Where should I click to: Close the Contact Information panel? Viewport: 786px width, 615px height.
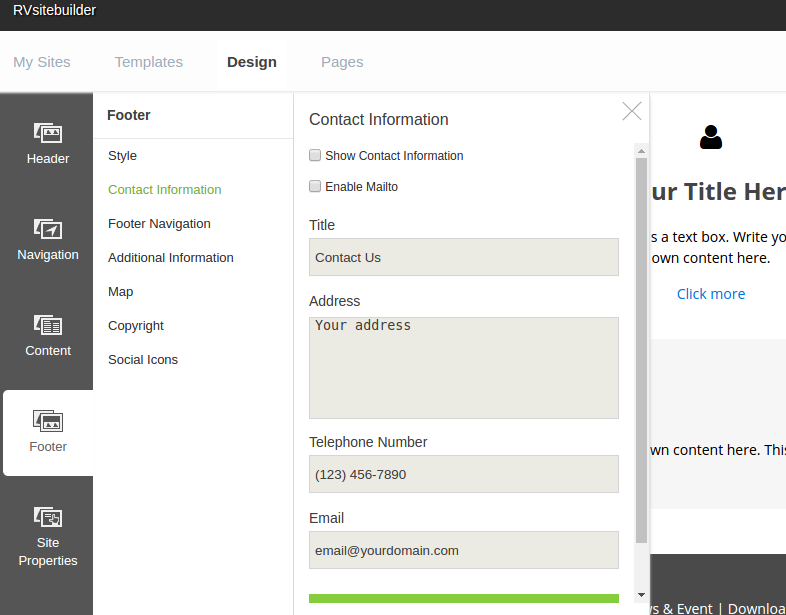coord(632,111)
